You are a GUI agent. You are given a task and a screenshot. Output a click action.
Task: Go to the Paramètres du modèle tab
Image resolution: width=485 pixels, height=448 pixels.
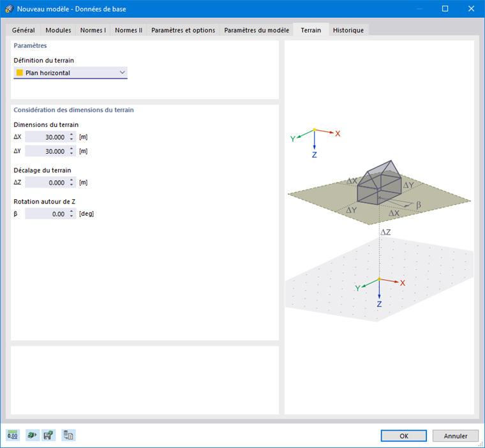tap(257, 30)
